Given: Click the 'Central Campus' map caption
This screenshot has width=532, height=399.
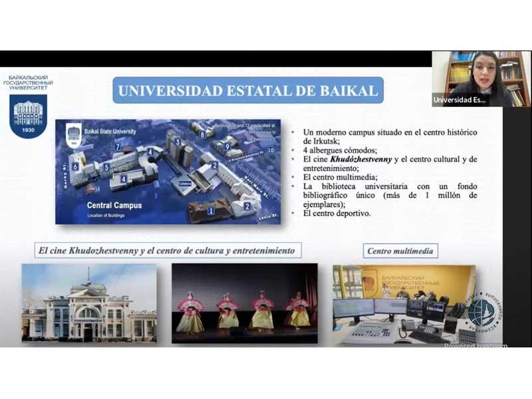Looking at the screenshot, I should pyautogui.click(x=114, y=205).
